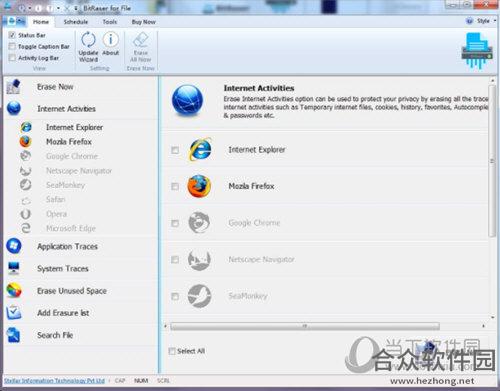500x391 pixels.
Task: Uncheck the Status Bar checkbox
Action: pyautogui.click(x=12, y=35)
